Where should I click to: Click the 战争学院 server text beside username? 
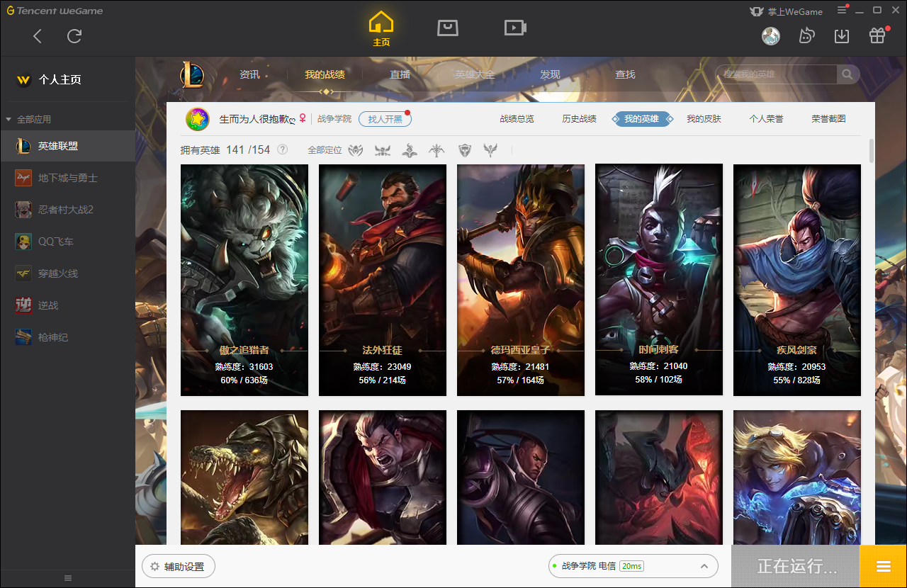pos(334,119)
